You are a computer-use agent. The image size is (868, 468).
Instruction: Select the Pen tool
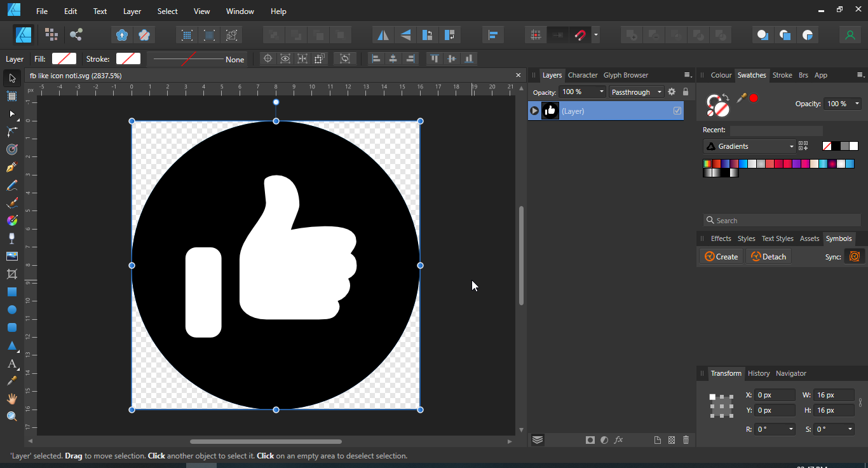[x=11, y=167]
